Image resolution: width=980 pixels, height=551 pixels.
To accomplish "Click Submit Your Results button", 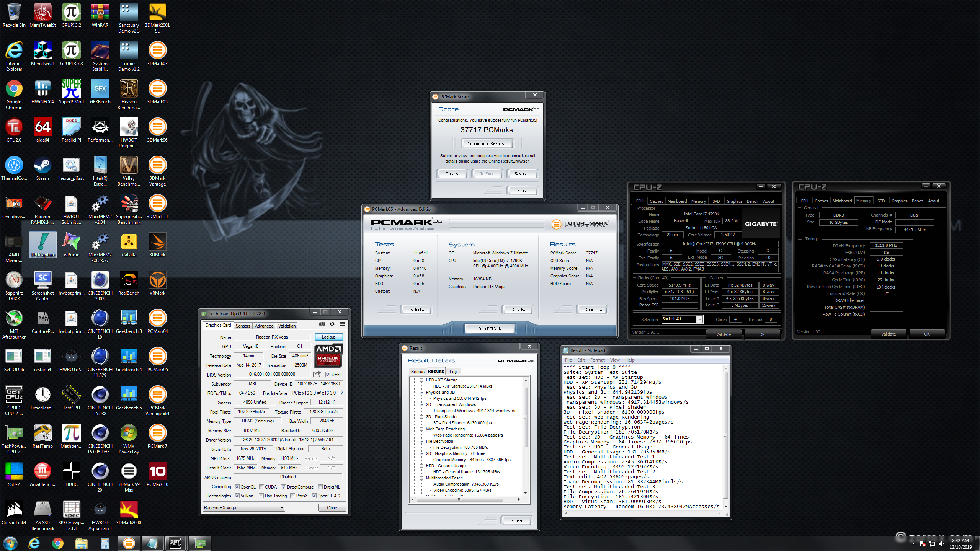I will (487, 143).
